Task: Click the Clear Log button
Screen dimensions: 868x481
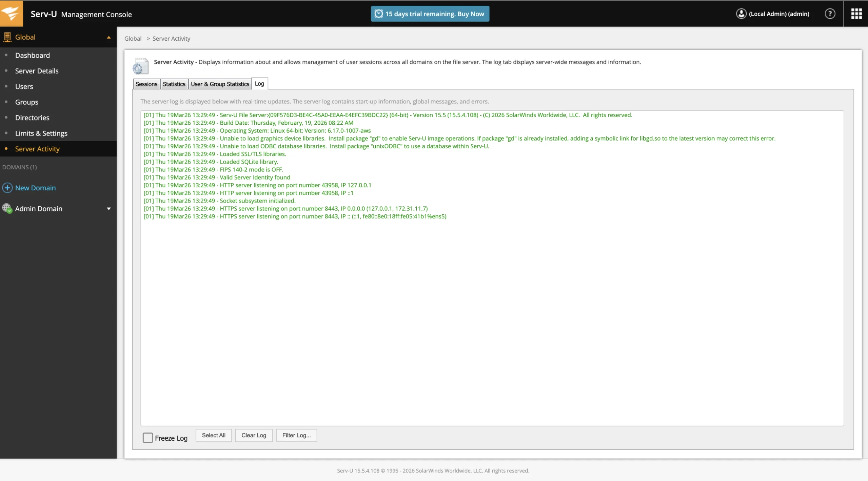Action: (x=254, y=435)
